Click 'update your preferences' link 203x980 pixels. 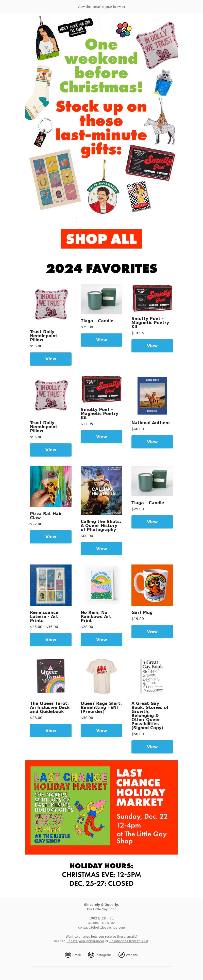85,941
